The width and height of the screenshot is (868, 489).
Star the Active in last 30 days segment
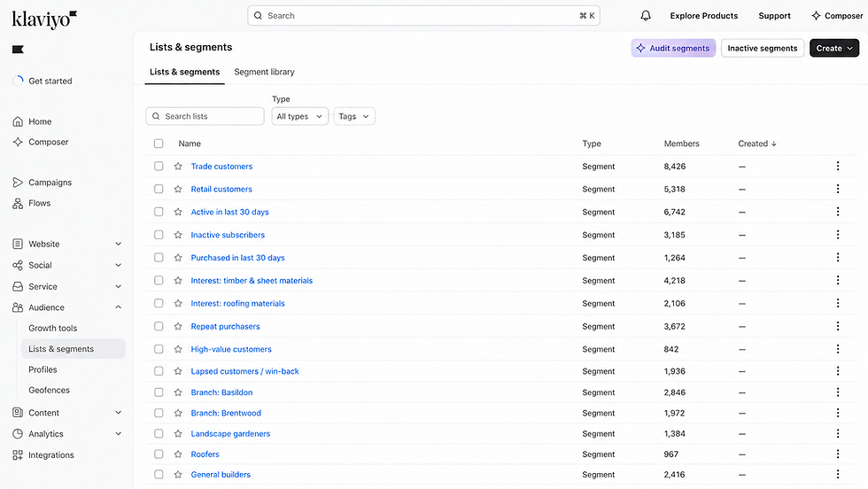[x=178, y=212]
